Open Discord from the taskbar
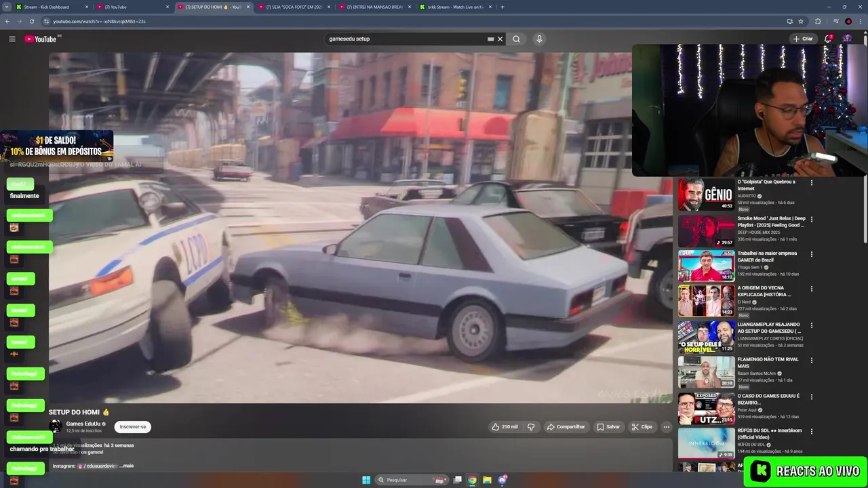This screenshot has height=488, width=868. [x=502, y=480]
